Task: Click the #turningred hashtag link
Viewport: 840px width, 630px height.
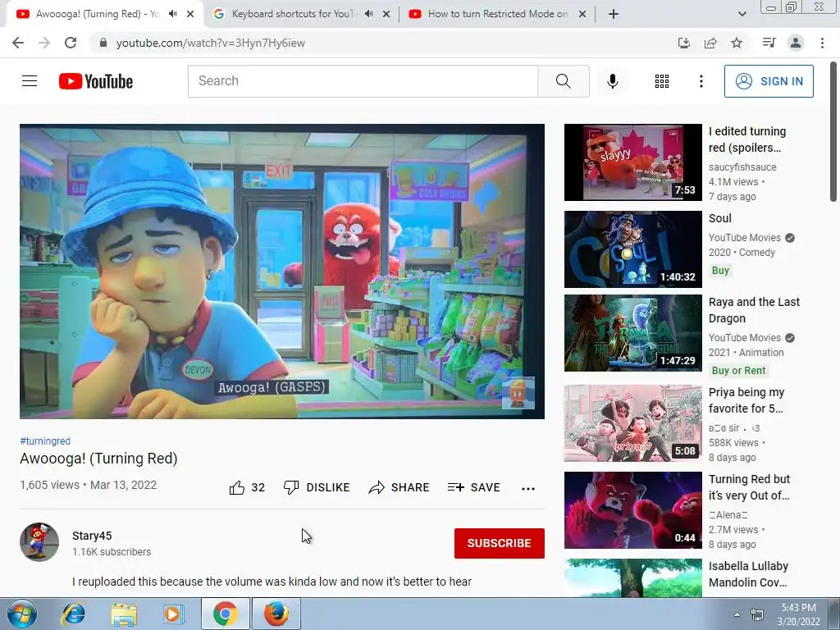Action: [x=45, y=441]
